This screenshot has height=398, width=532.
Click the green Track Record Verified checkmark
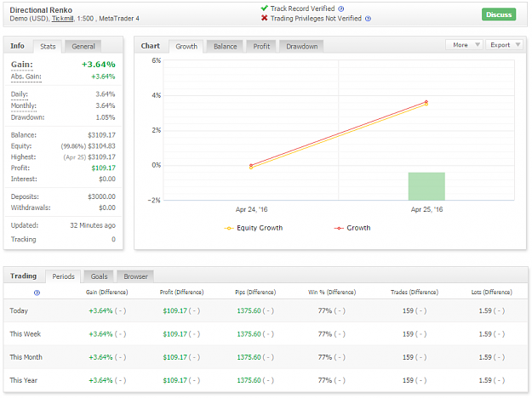pos(265,9)
